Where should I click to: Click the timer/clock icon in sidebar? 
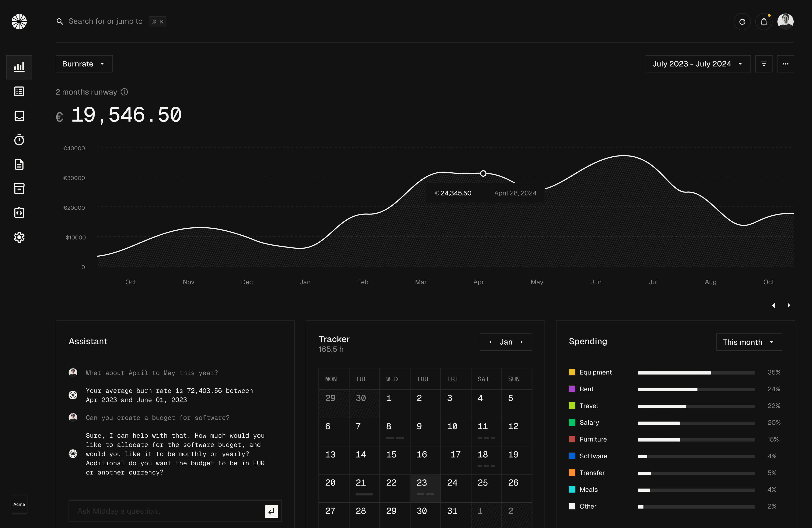[19, 140]
